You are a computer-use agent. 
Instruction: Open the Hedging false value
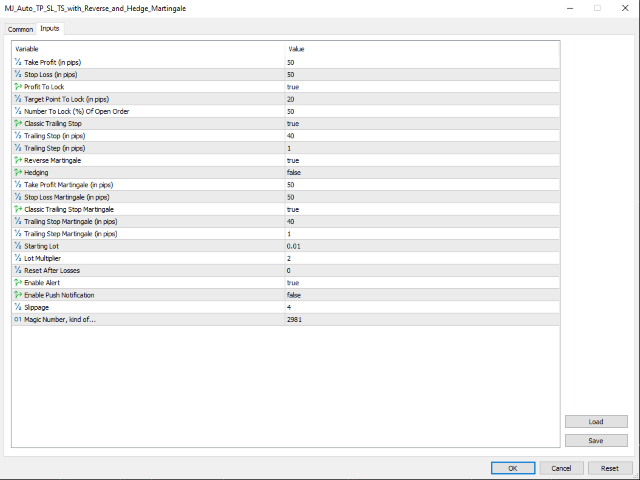294,172
